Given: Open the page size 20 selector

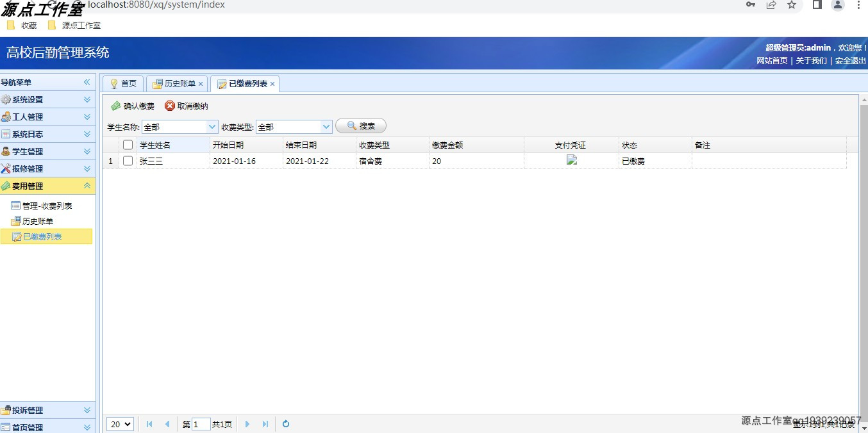Looking at the screenshot, I should [x=119, y=423].
